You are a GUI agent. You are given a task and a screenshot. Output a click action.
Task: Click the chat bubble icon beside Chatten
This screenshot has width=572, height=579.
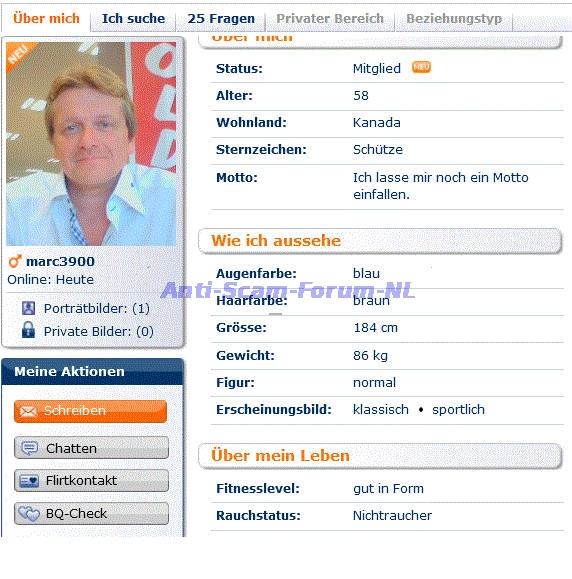pyautogui.click(x=29, y=448)
